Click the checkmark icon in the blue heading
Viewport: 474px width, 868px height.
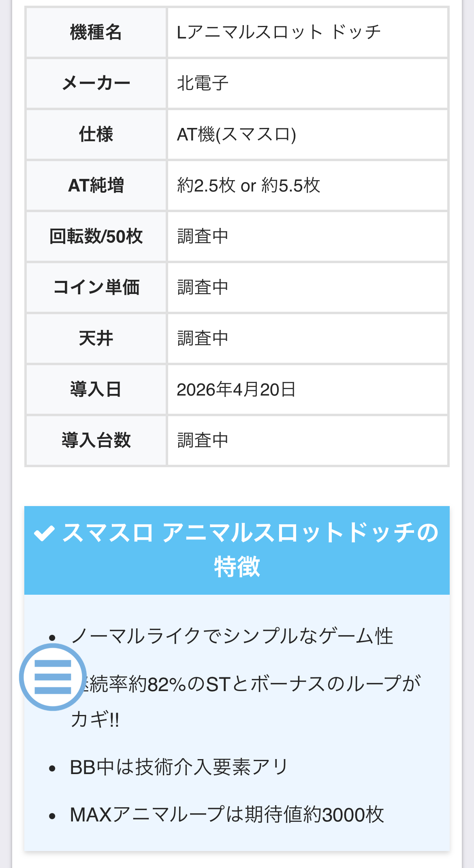coord(44,533)
